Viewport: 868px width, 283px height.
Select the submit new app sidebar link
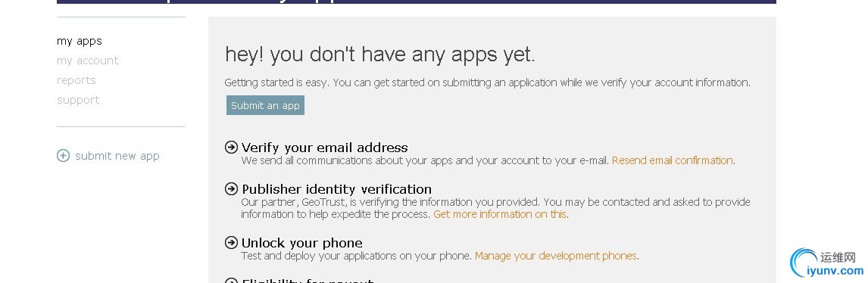[117, 156]
